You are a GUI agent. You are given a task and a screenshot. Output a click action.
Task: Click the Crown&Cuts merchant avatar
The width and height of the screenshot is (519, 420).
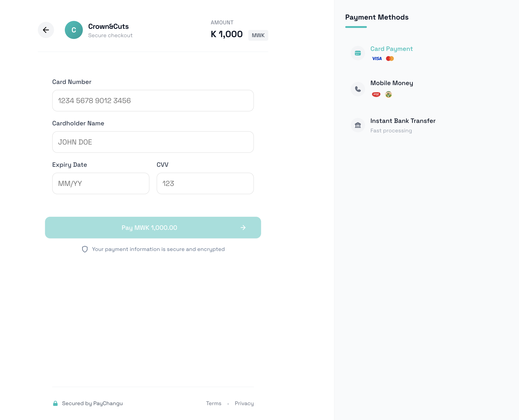74,30
